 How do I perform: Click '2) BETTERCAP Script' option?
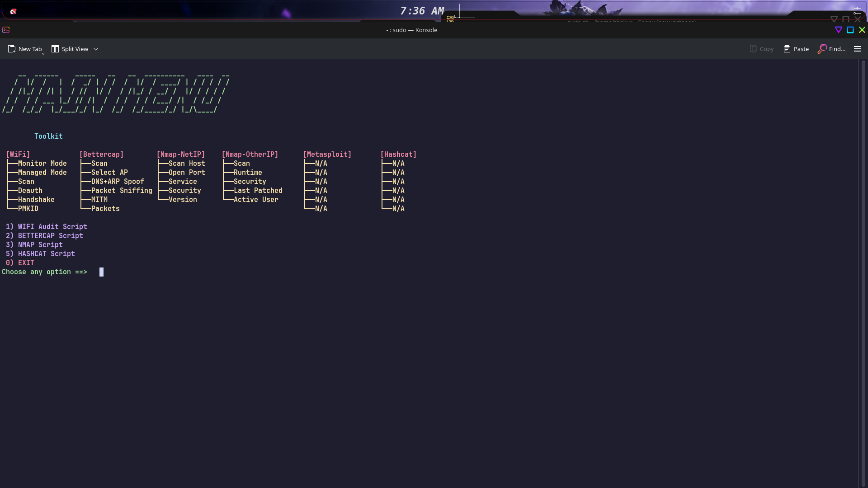tap(44, 235)
